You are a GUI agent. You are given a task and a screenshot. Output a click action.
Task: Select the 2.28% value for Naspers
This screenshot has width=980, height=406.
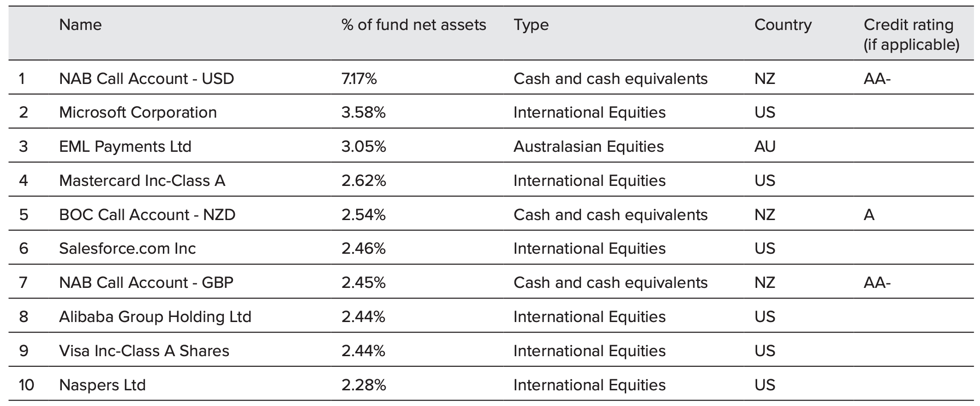[x=363, y=385]
